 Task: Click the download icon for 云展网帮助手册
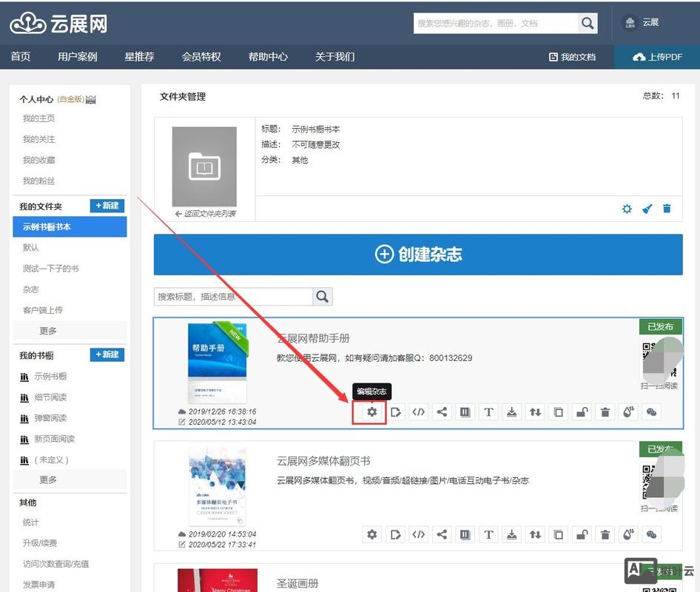[511, 411]
